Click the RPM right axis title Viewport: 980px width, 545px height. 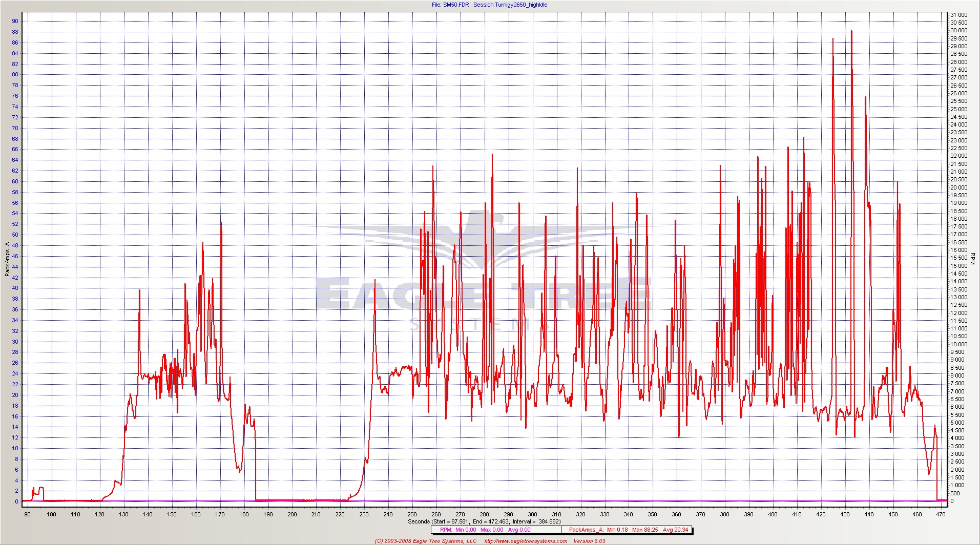coord(972,258)
